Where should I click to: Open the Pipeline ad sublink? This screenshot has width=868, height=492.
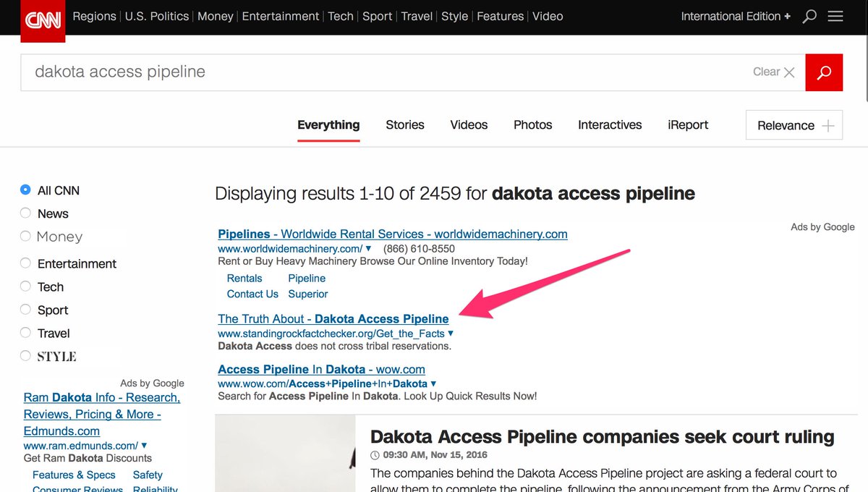click(307, 278)
